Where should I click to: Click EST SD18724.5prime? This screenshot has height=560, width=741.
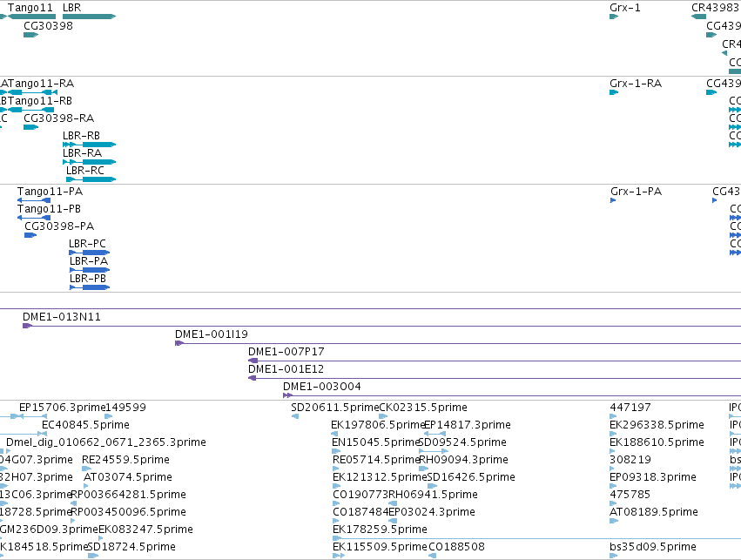tap(93, 556)
